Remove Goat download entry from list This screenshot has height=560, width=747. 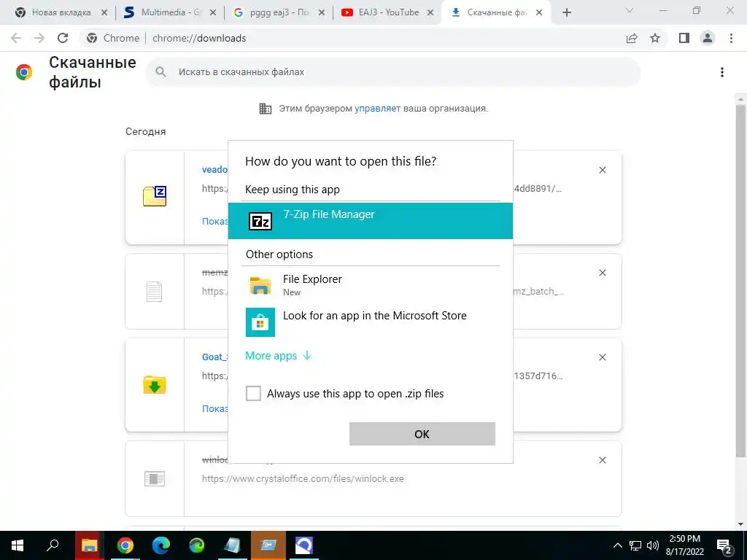click(x=602, y=357)
